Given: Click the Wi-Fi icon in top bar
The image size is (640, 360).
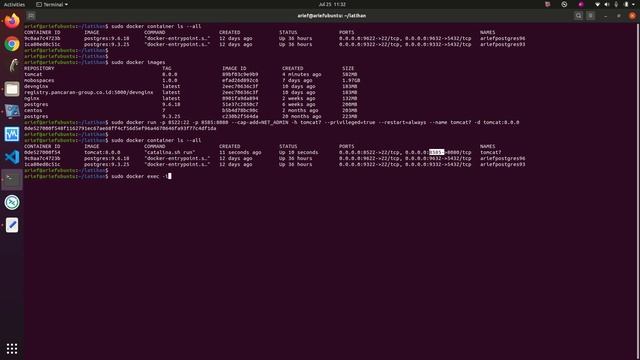Looking at the screenshot, I should (x=598, y=4).
